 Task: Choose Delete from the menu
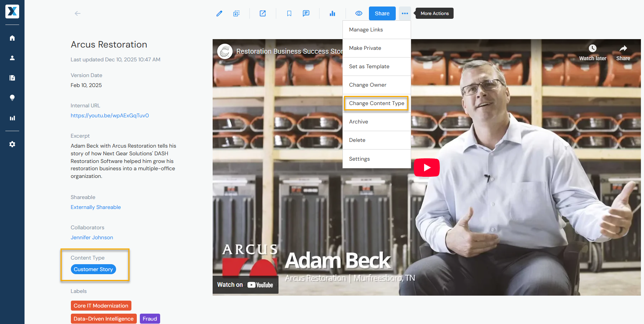coord(377,140)
